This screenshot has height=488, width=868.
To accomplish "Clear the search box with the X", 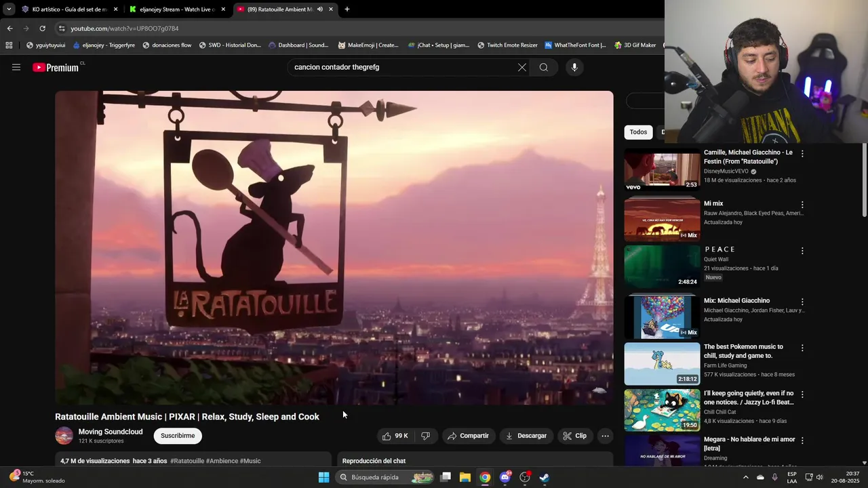I will coord(522,67).
